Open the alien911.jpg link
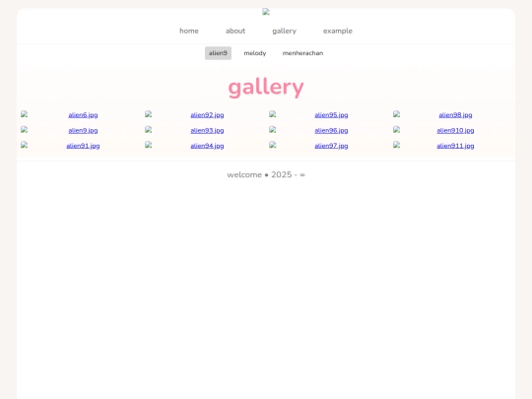Screen dimensions: 532x399 coord(456,146)
